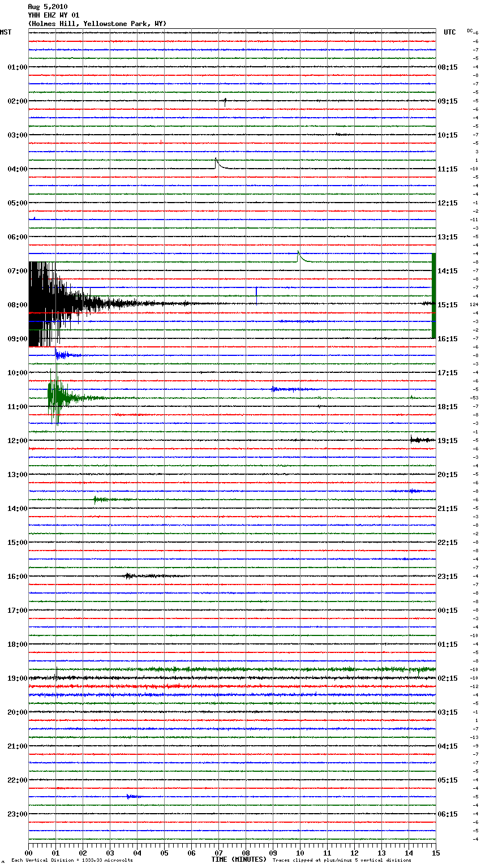Image resolution: width=481 pixels, height=868 pixels.
Task: Click the "12:00" MST row label
Action: tap(17, 441)
